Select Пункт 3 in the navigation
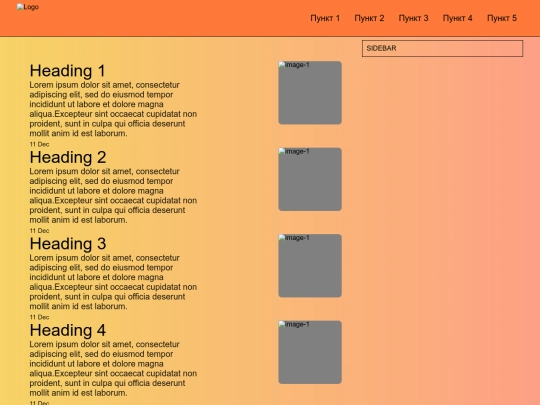Screen dimensions: 540x405 [413, 18]
